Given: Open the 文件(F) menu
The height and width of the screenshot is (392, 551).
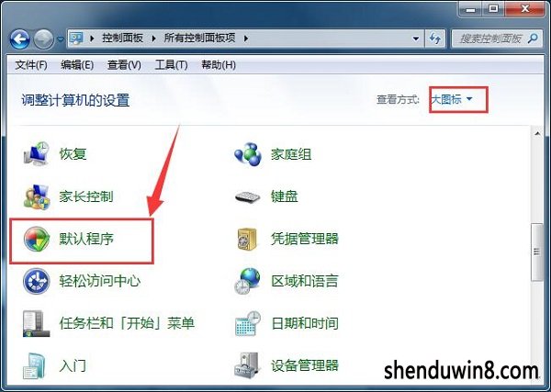Looking at the screenshot, I should coord(31,64).
